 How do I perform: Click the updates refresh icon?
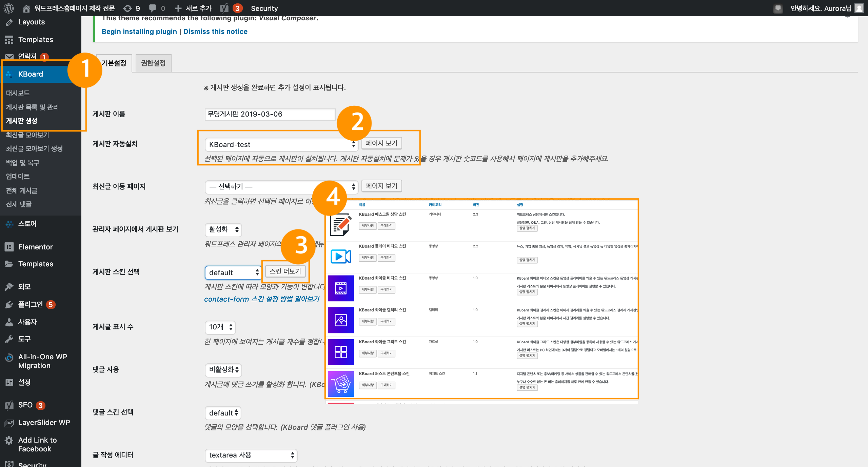coord(127,8)
